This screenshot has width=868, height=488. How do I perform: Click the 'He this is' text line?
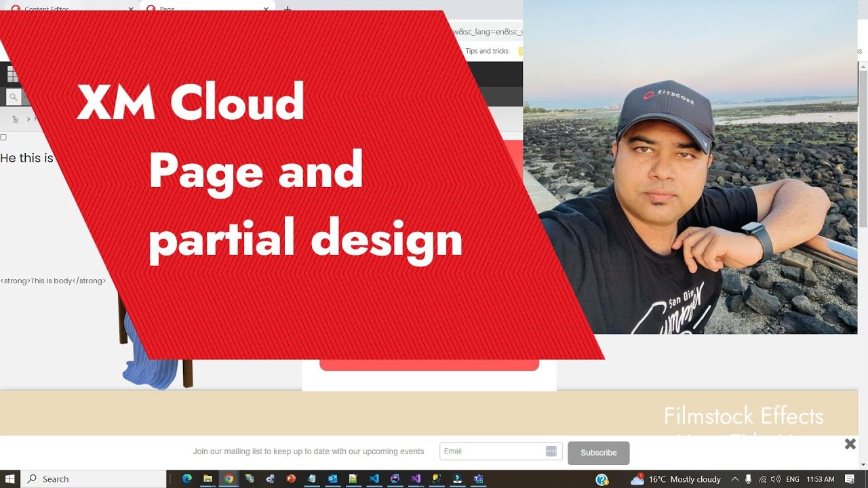tap(26, 158)
